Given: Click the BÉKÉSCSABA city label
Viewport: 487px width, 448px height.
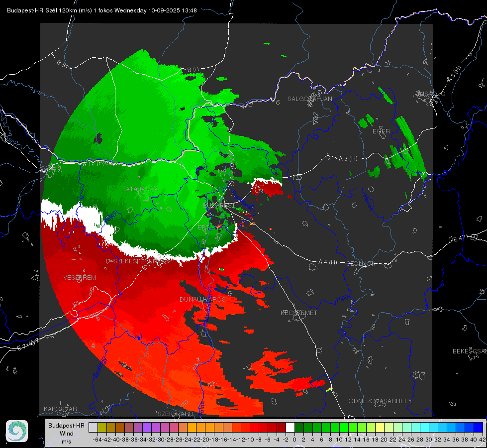Looking at the screenshot, I should pyautogui.click(x=470, y=351).
